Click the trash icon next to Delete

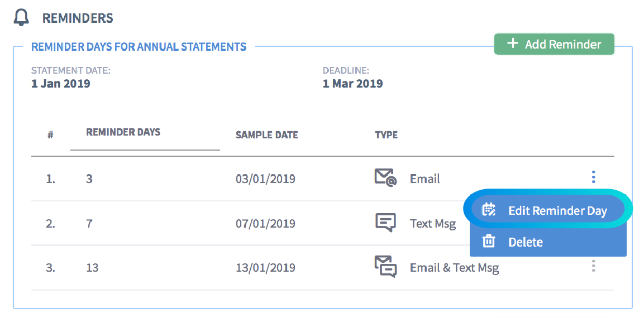[x=488, y=241]
